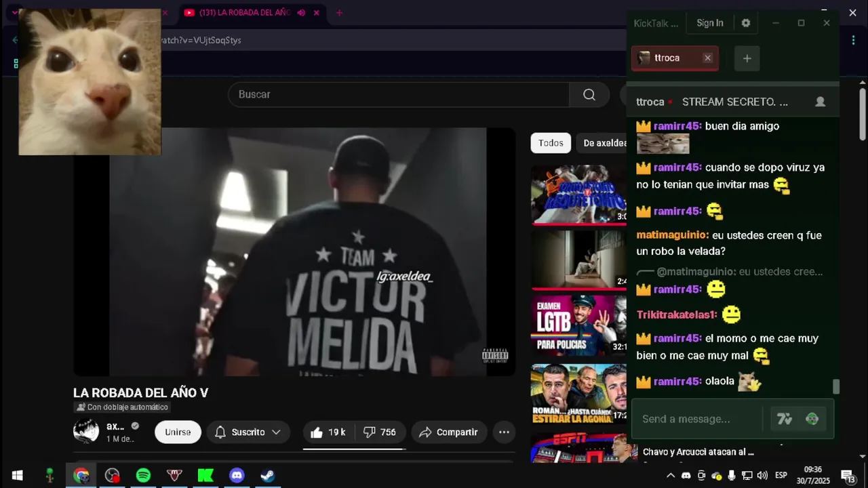Dislike the video showing 756
Viewport: 868px width, 488px height.
[x=380, y=432]
